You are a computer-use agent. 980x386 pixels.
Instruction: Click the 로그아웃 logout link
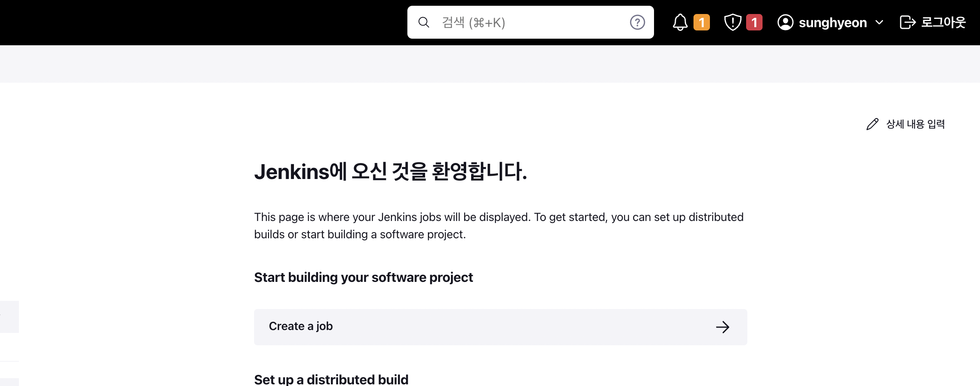tap(943, 22)
